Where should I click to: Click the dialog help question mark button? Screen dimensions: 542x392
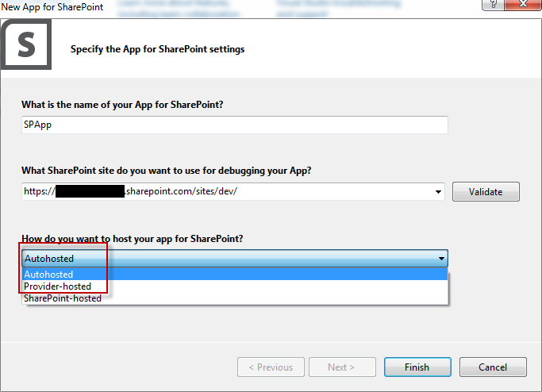(493, 5)
